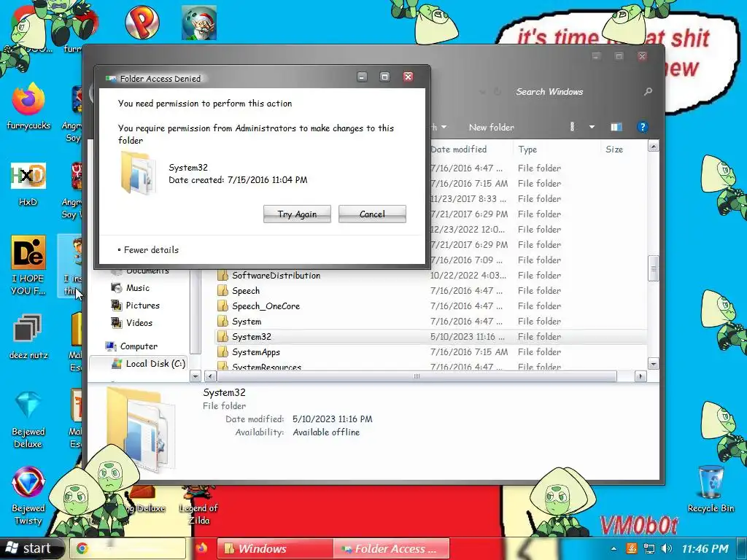Open the deez nutz desktop icon
This screenshot has height=560, width=747.
[28, 337]
